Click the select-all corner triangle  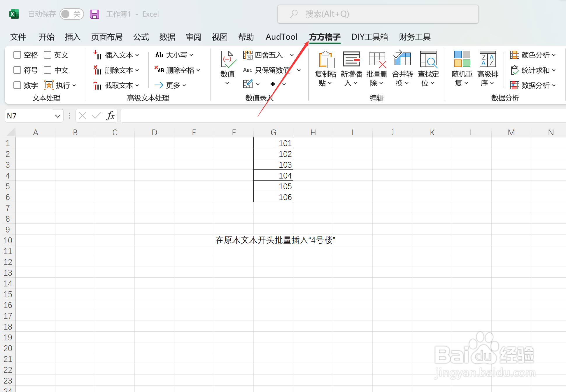coord(10,132)
